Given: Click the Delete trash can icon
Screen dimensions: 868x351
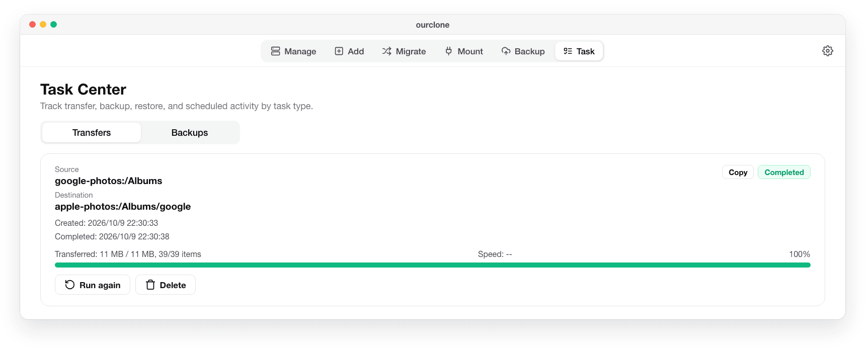Looking at the screenshot, I should point(150,285).
